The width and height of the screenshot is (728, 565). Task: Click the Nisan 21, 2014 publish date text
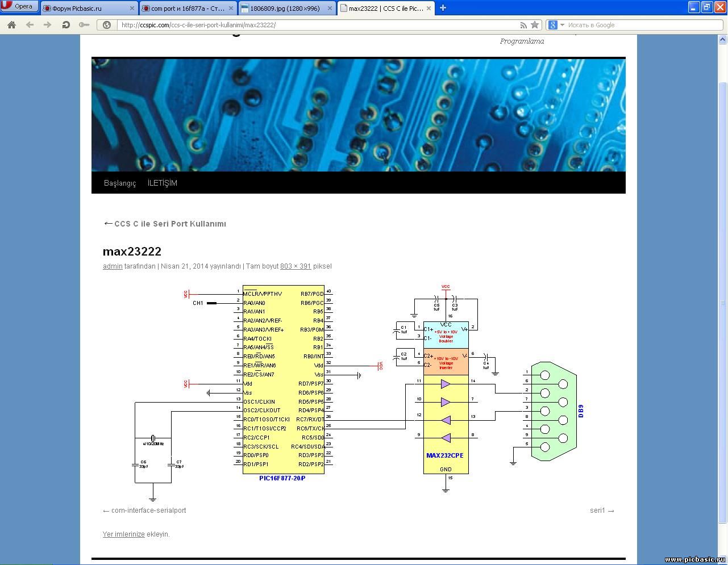pos(184,266)
